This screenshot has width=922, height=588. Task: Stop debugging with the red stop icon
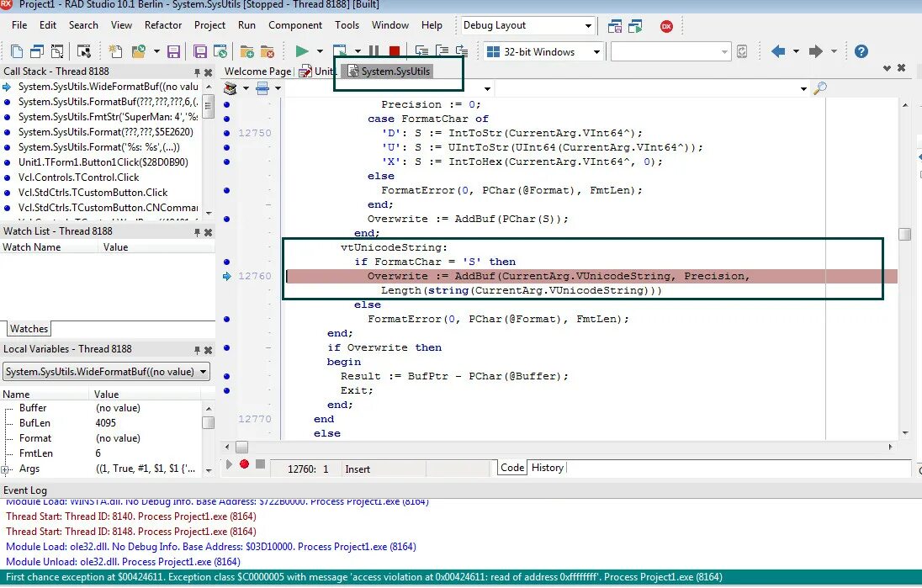tap(395, 51)
